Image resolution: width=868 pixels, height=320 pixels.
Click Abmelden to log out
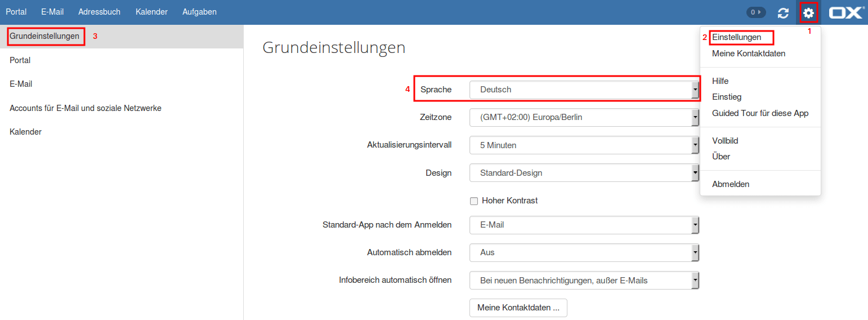tap(731, 184)
